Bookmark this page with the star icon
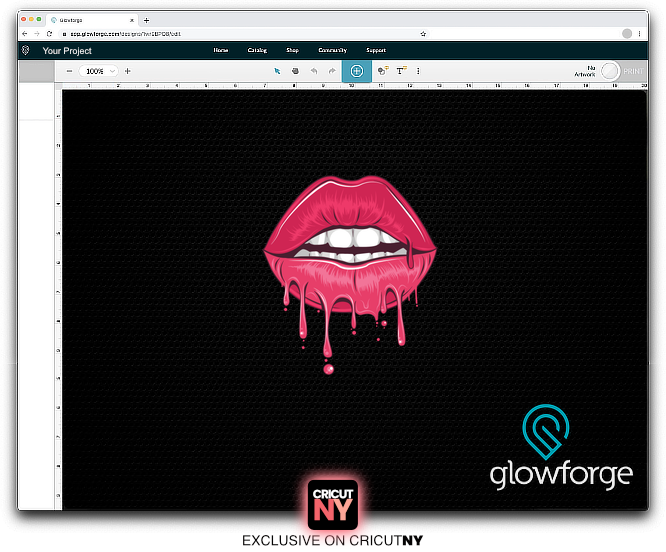666x552 pixels. click(x=423, y=34)
